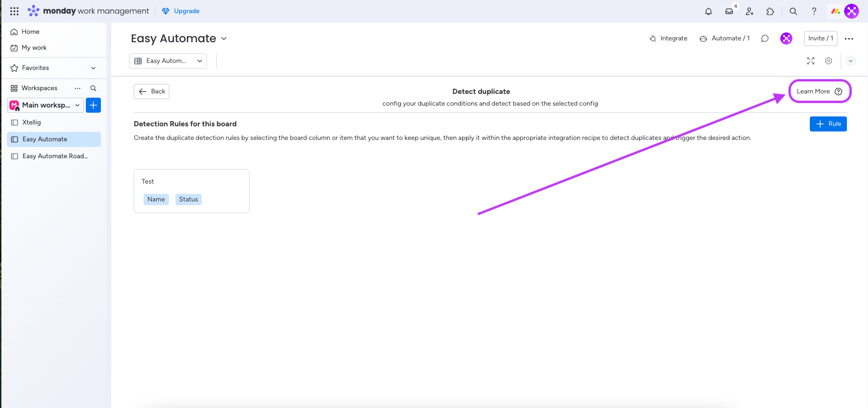Image resolution: width=868 pixels, height=408 pixels.
Task: Open the board discussion chat icon
Action: click(765, 38)
